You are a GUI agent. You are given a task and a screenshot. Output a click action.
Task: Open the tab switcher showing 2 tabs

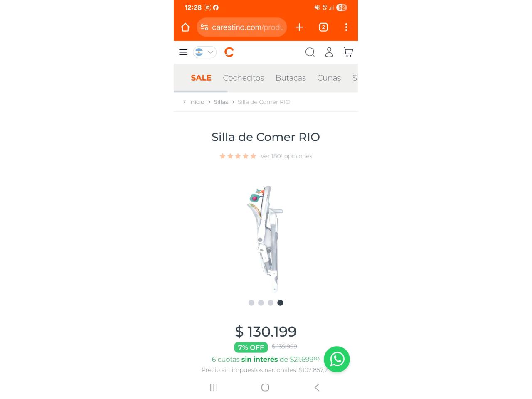point(323,27)
